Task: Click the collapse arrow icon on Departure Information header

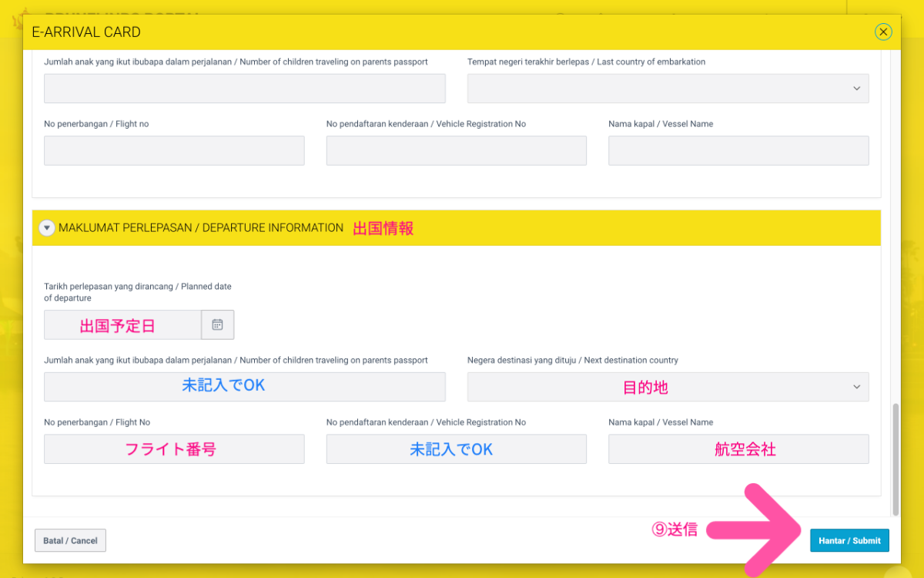Action: [x=46, y=227]
